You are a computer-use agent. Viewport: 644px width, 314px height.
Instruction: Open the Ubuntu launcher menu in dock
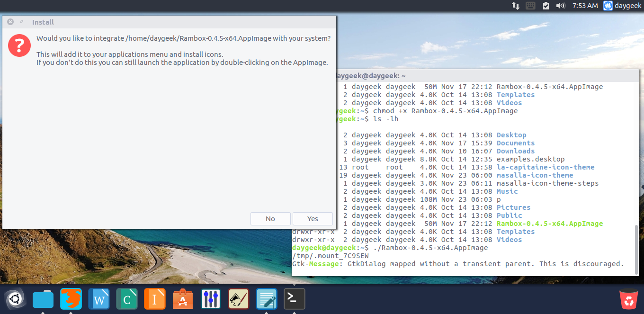[15, 299]
